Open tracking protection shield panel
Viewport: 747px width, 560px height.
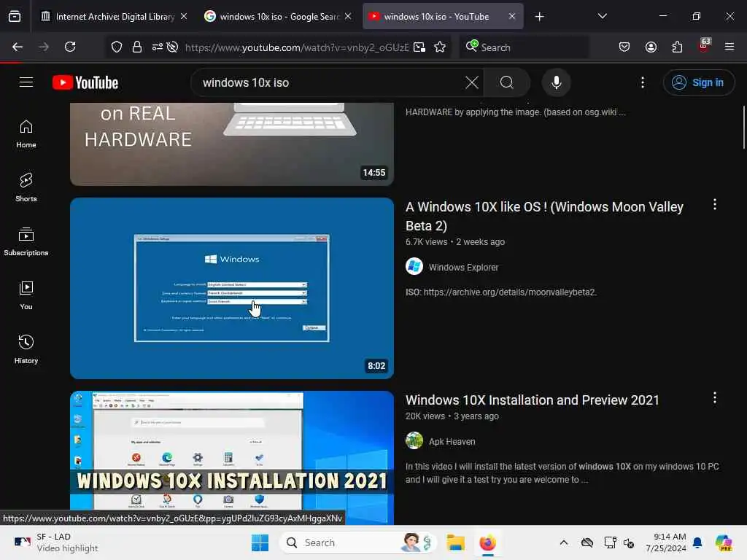(117, 47)
